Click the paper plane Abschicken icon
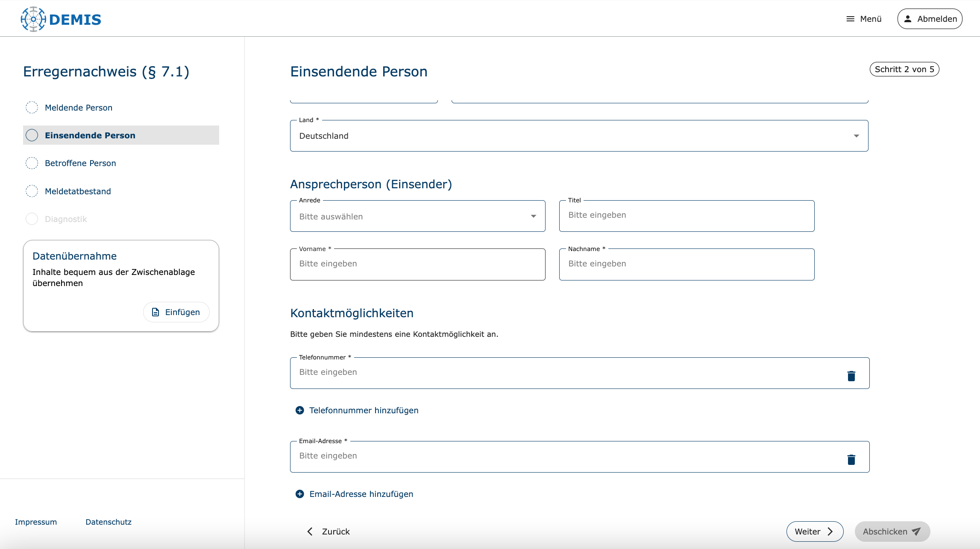 916,531
